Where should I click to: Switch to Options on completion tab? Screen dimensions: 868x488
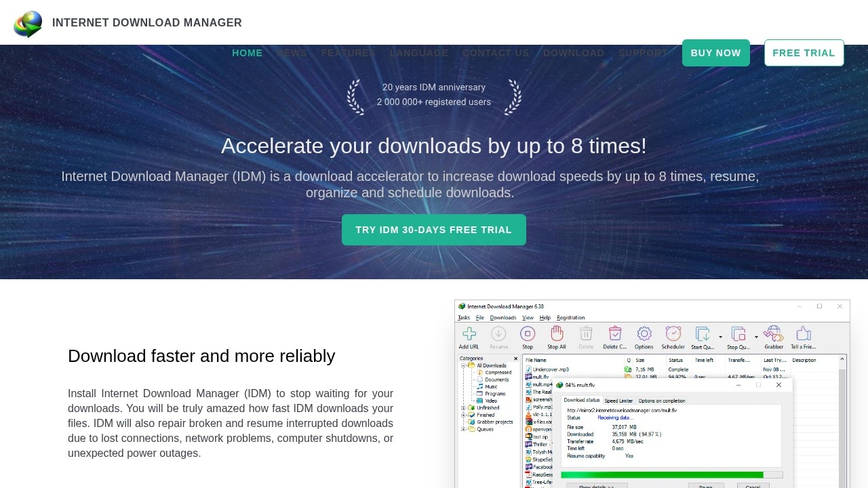[663, 401]
